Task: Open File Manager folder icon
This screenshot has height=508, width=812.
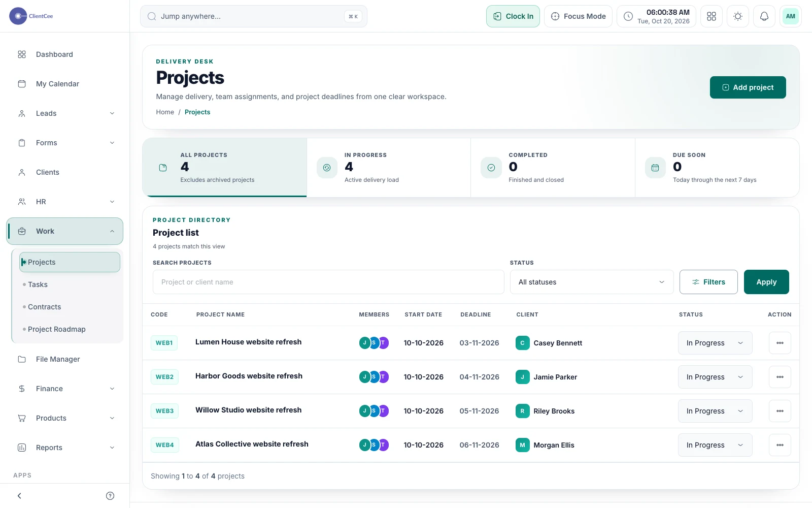Action: 22,359
